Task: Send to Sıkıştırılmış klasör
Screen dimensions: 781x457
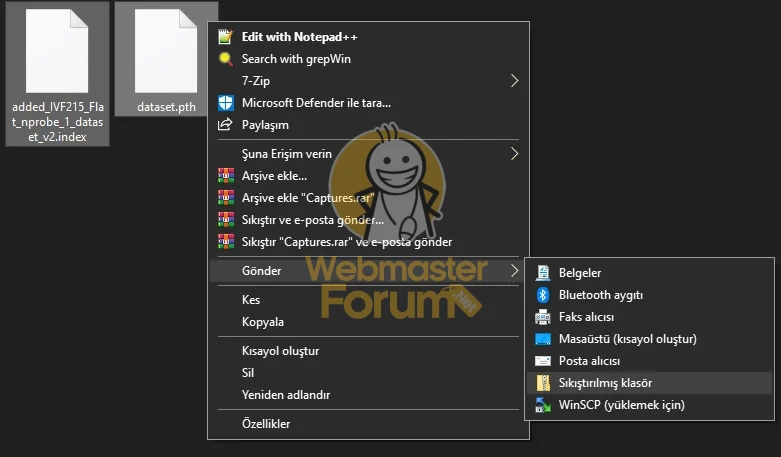Action: pos(649,383)
